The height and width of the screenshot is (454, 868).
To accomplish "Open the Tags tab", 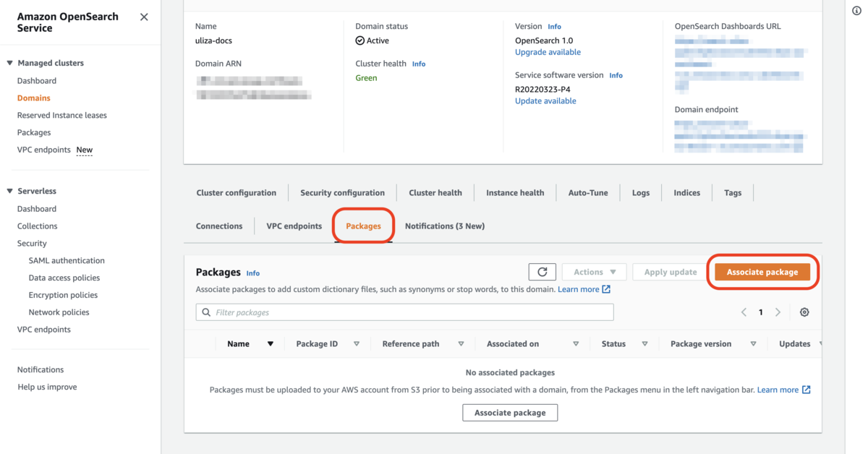I will pos(733,192).
